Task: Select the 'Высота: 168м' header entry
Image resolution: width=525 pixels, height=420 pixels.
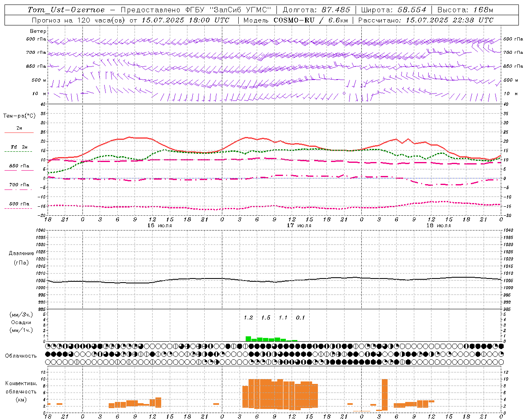Action: [x=465, y=10]
